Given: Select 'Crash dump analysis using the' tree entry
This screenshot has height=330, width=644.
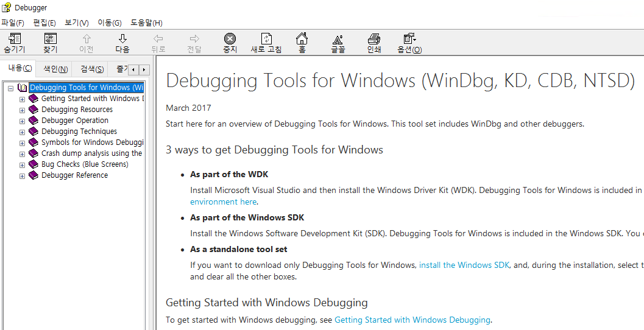Looking at the screenshot, I should coord(92,153).
